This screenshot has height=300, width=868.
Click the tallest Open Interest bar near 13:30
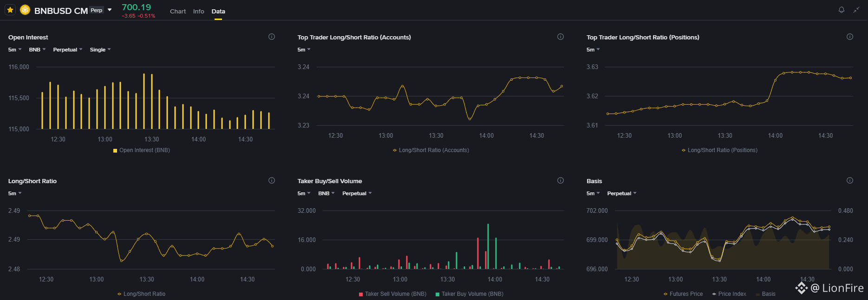tap(144, 101)
